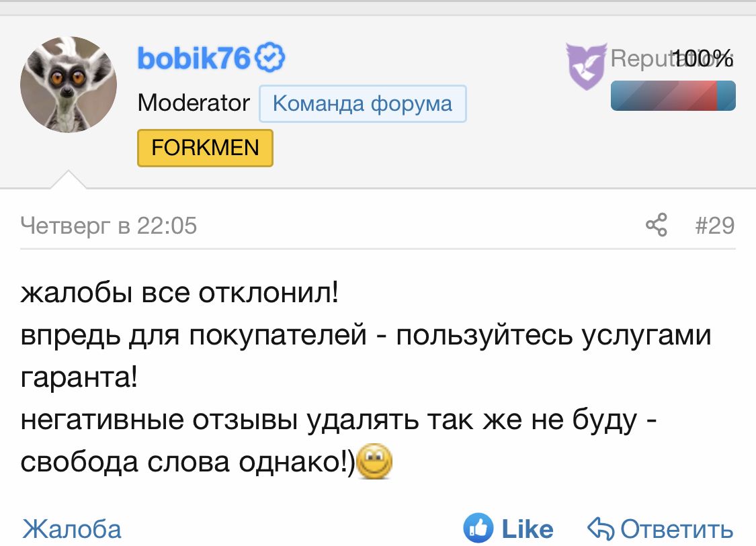Screen dimensions: 756x546
Task: Open the #29 post permalink
Action: click(x=714, y=226)
